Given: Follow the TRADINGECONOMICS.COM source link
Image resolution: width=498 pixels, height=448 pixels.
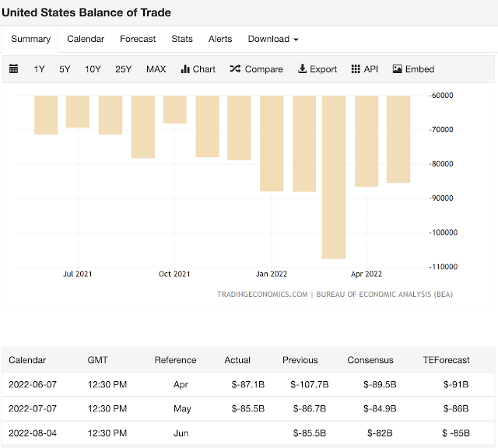Looking at the screenshot, I should tap(262, 295).
